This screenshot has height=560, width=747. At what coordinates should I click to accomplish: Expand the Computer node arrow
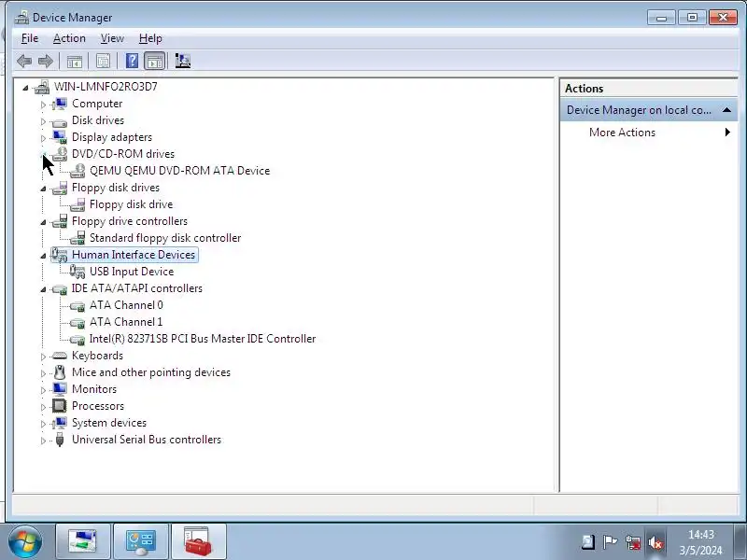tap(43, 105)
